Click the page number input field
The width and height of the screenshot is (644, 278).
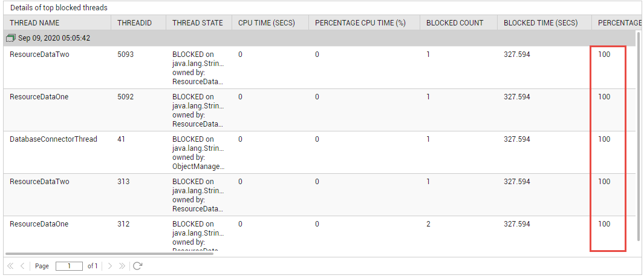pyautogui.click(x=69, y=266)
